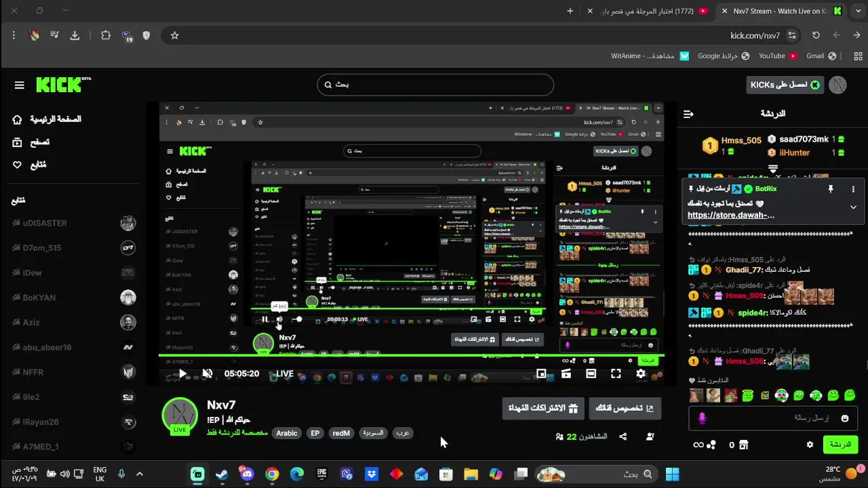Open the Kick shop icon in chat footer

click(x=743, y=445)
